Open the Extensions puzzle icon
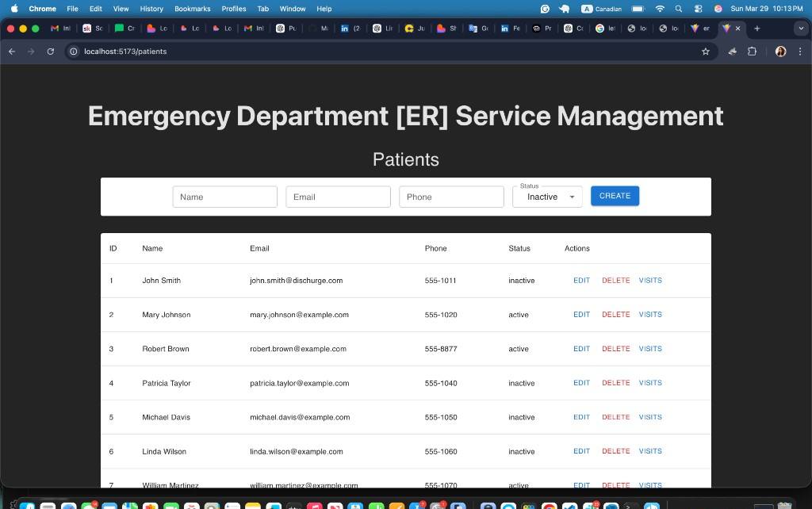 click(752, 52)
